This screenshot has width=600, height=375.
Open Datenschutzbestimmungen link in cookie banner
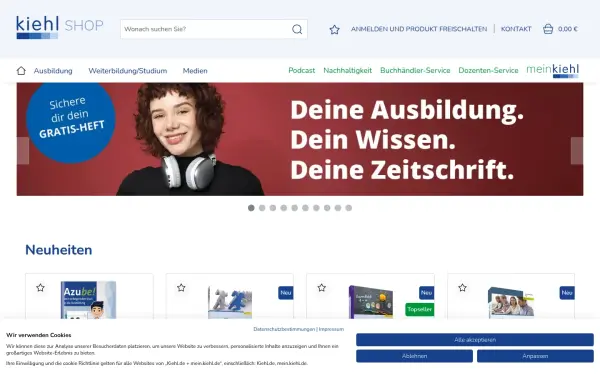pos(284,329)
